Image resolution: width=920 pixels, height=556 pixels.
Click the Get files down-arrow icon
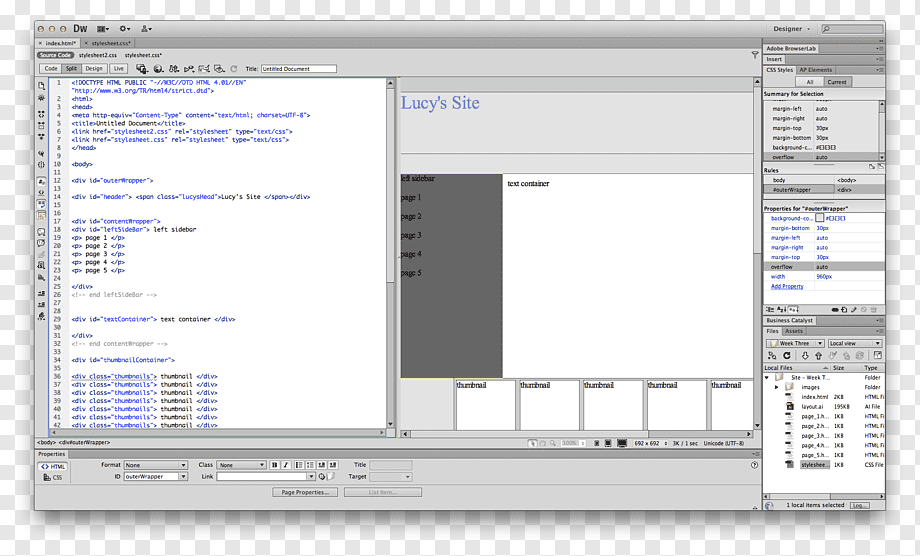click(x=805, y=355)
